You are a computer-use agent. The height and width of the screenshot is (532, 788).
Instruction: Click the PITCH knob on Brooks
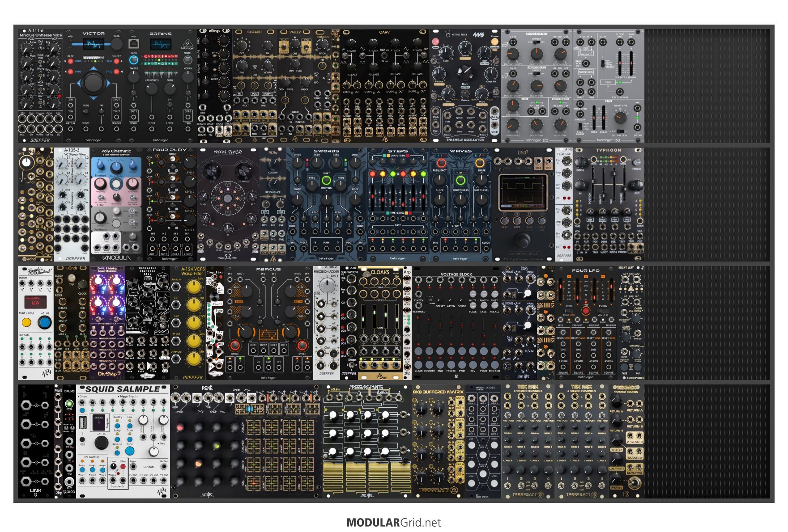pyautogui.click(x=323, y=45)
